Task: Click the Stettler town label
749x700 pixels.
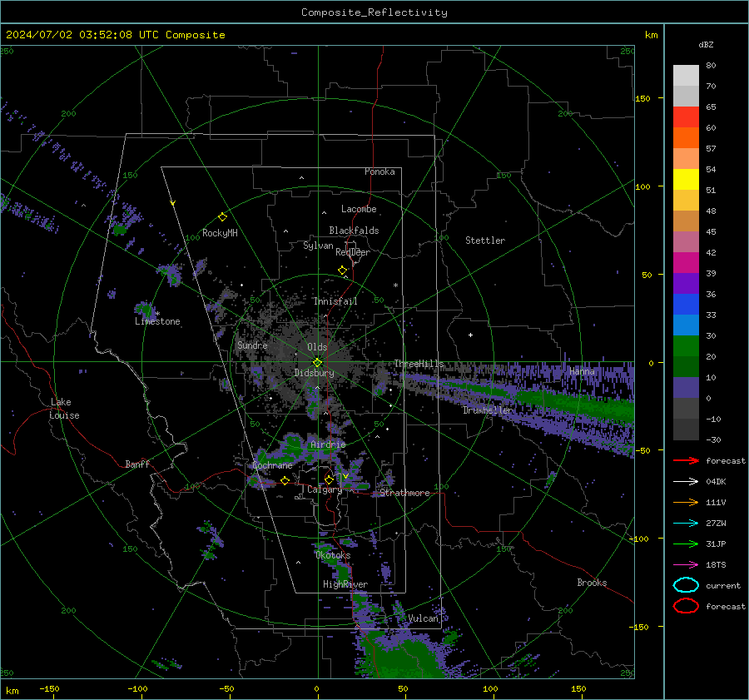Action: (485, 241)
